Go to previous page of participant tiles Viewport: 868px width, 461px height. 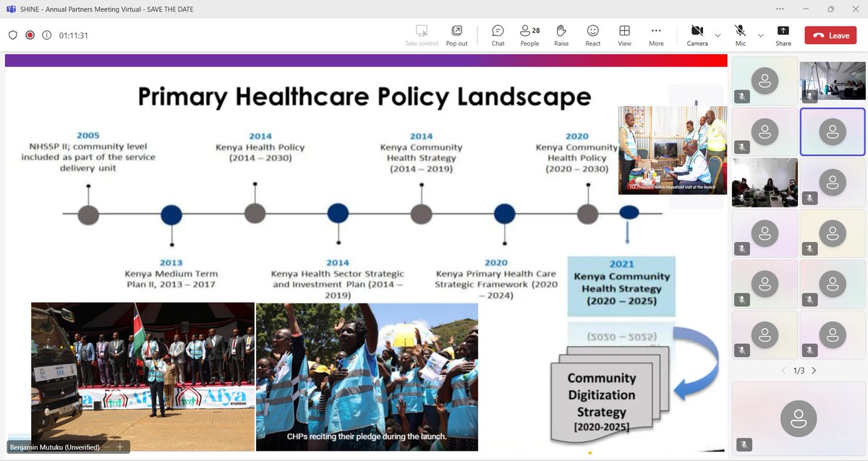point(783,370)
